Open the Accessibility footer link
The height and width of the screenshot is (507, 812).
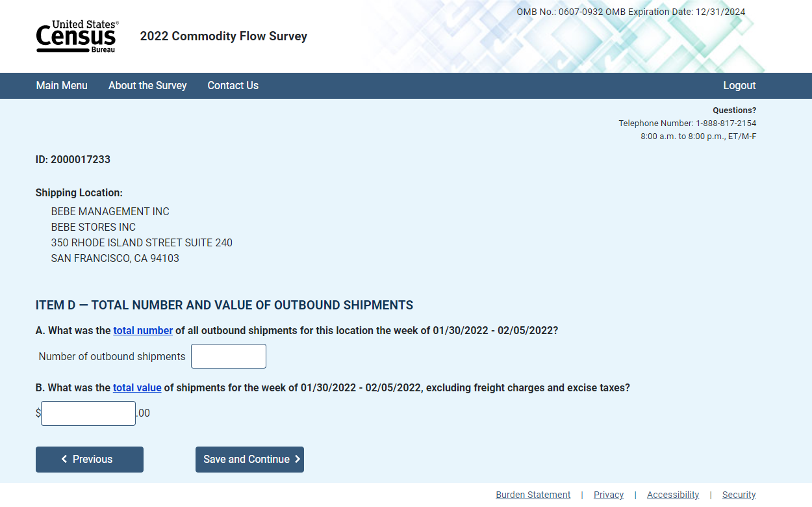673,495
